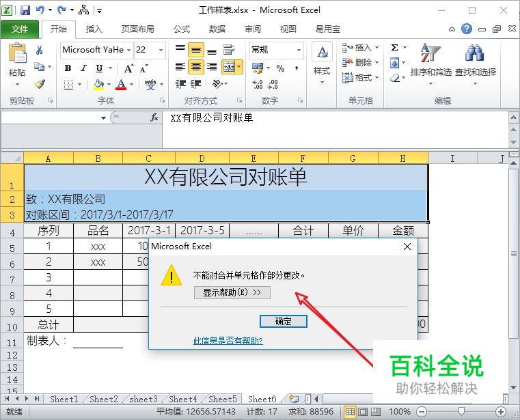
Task: Click the Increase Decimal icon
Action: coord(258,84)
